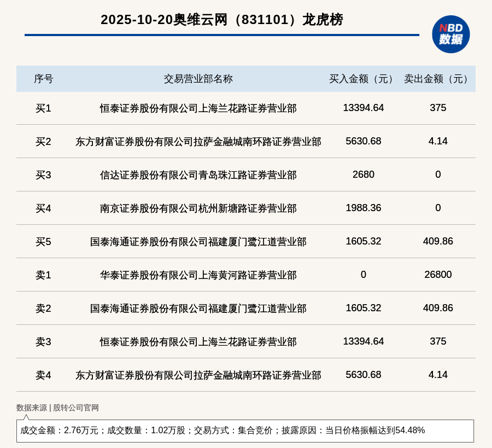Click the 2680 buy amount cell
492x448 pixels.
tap(363, 174)
